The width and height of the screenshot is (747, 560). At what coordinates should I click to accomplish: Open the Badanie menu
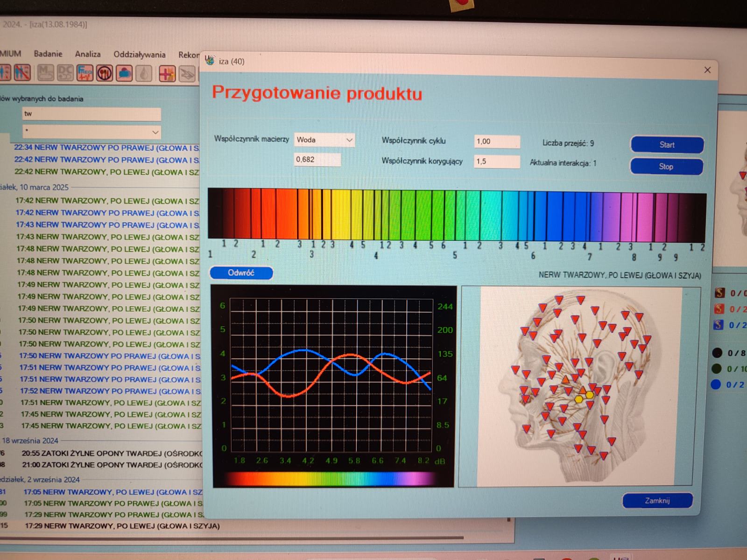(48, 54)
